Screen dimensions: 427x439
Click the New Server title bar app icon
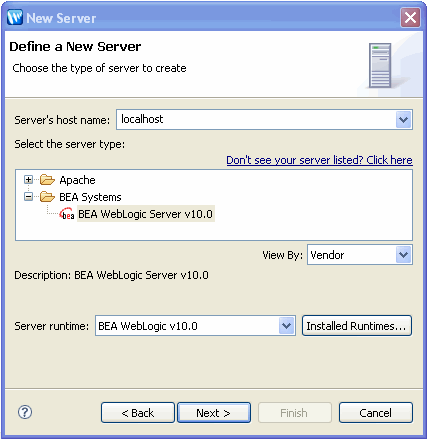15,17
